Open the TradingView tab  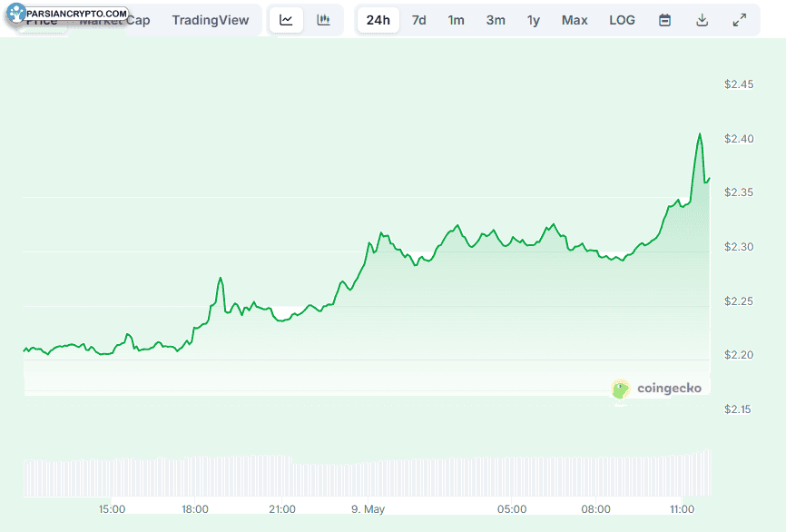[x=211, y=20]
